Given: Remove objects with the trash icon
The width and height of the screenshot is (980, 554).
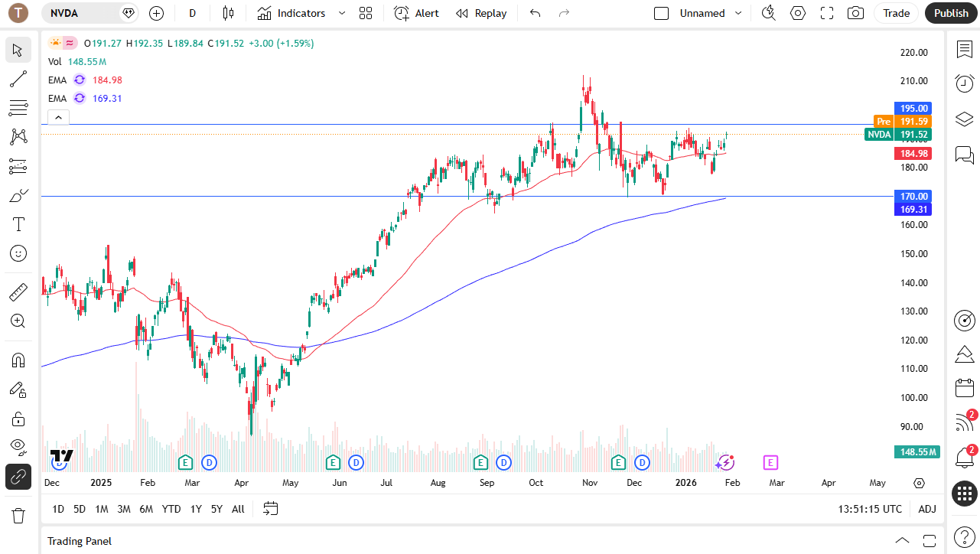Looking at the screenshot, I should 18,515.
